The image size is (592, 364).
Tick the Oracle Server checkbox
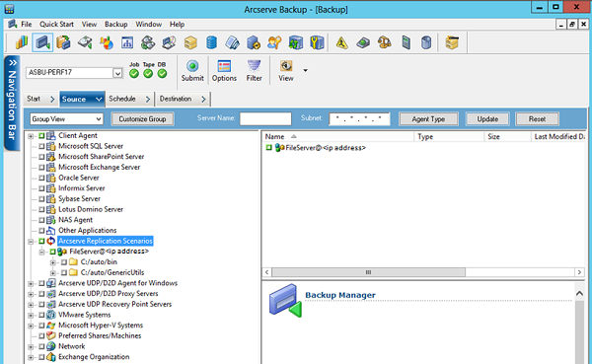(41, 178)
